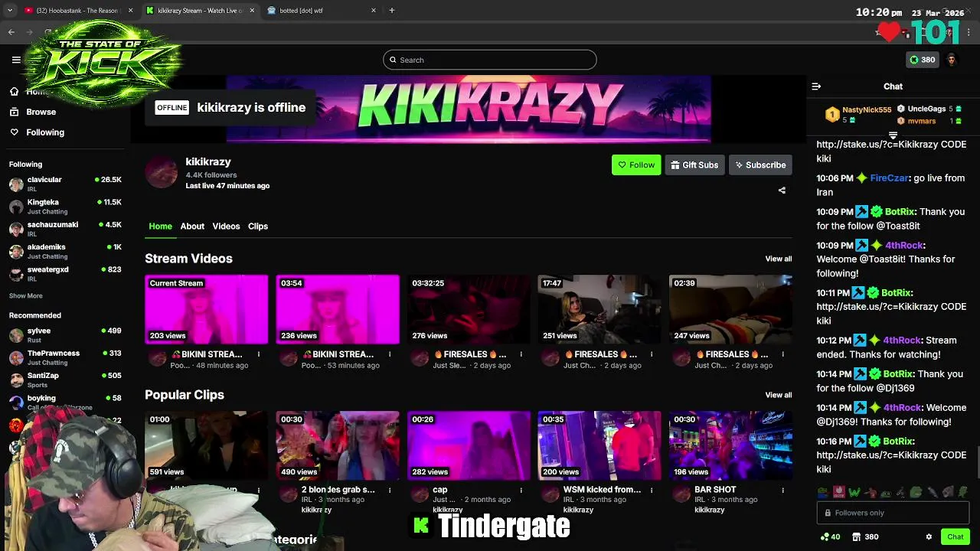Click 4thRock username in Stream ended message
Viewport: 980px width, 551px height.
point(901,341)
